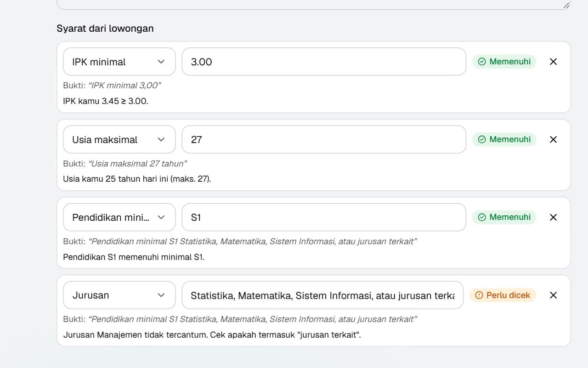The height and width of the screenshot is (368, 588).
Task: Edit the Jurusan field listing Statistika, Matematika
Action: pyautogui.click(x=322, y=295)
